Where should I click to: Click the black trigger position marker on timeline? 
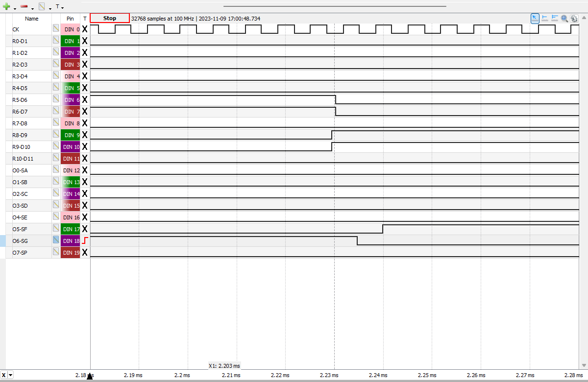[x=90, y=377]
